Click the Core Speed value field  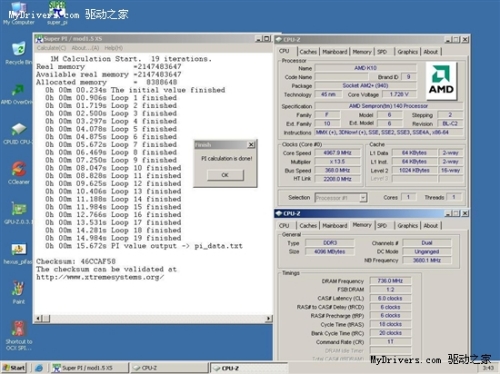point(337,153)
